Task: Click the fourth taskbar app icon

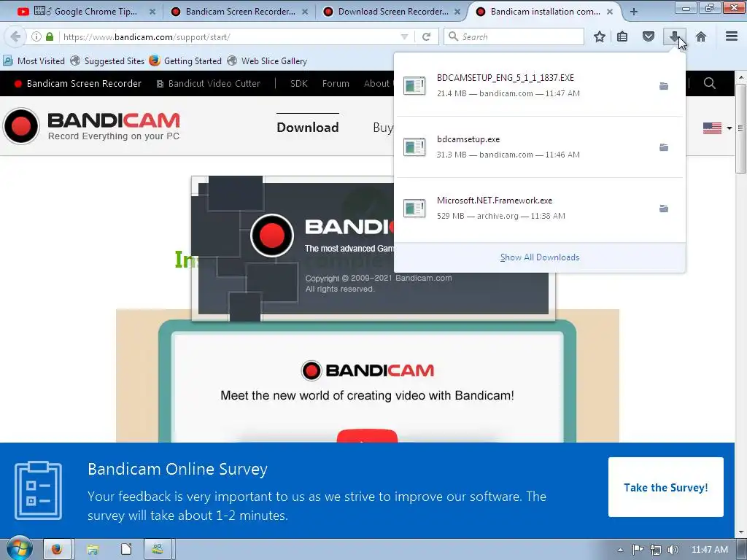Action: tap(158, 550)
